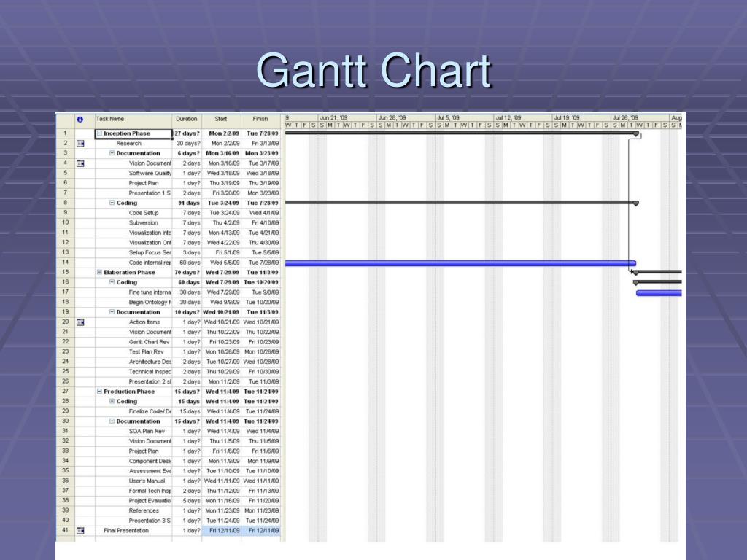Click the 5 days duration cell
747x560 pixels.
pos(187,501)
